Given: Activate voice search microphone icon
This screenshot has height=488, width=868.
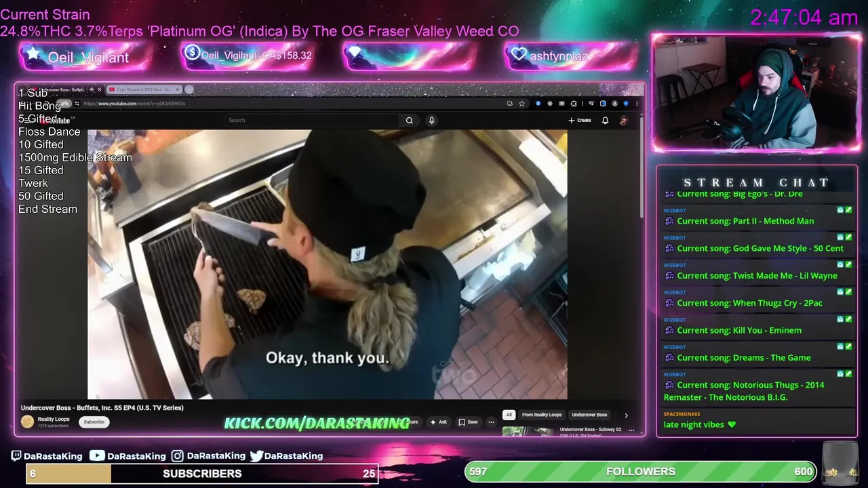Looking at the screenshot, I should click(x=431, y=120).
